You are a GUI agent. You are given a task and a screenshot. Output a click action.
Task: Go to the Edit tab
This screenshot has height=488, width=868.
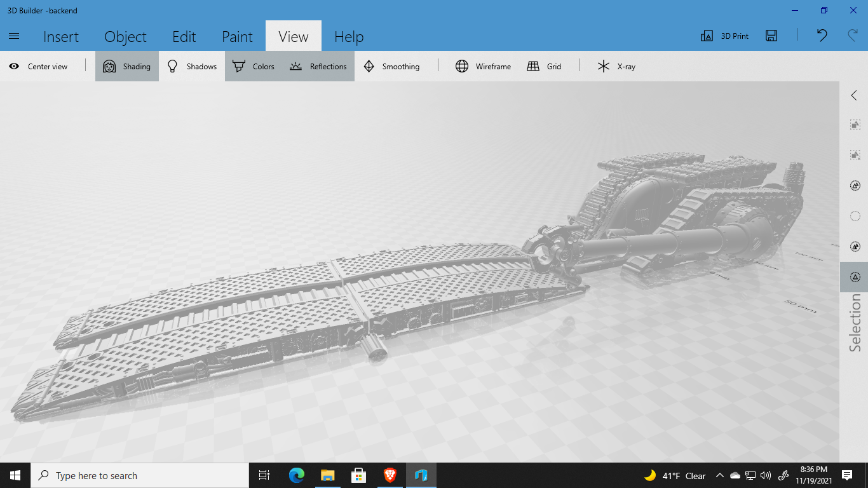tap(184, 36)
